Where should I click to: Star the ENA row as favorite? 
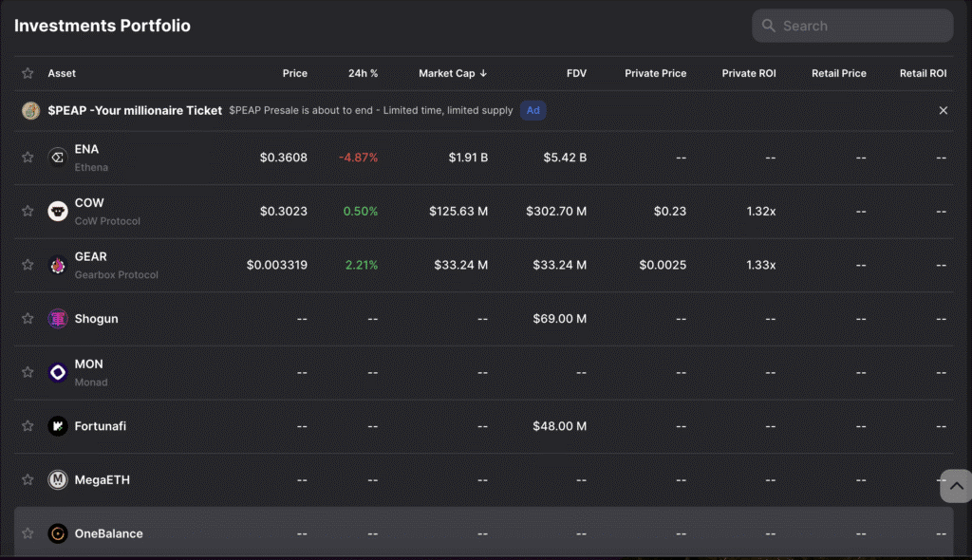point(28,158)
